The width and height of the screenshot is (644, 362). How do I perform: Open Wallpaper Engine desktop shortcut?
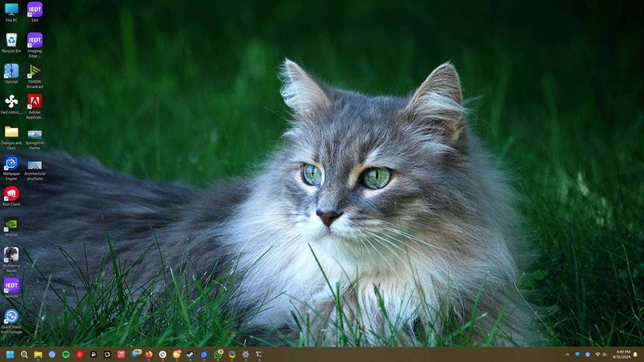(x=11, y=166)
